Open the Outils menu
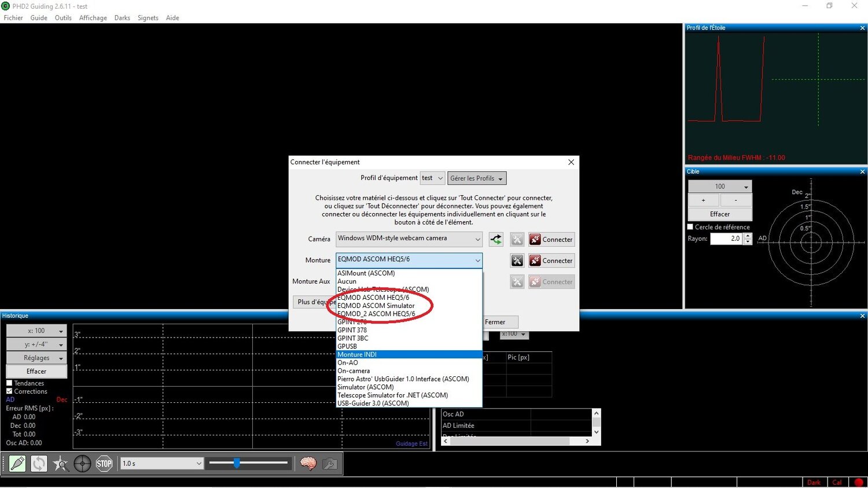 click(63, 18)
